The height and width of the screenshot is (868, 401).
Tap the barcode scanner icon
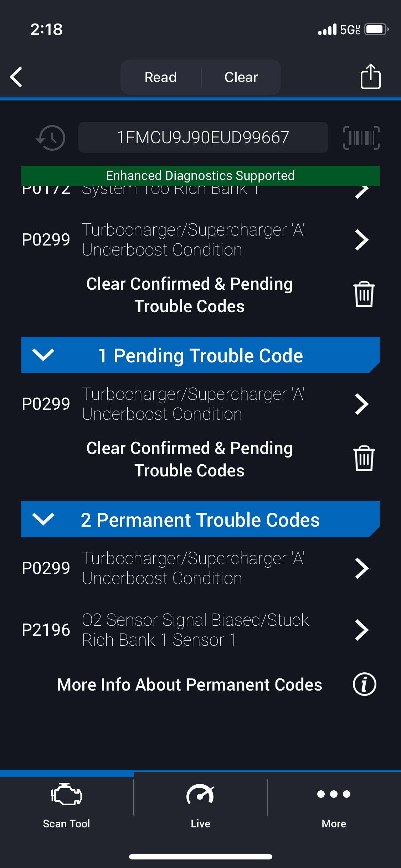361,138
